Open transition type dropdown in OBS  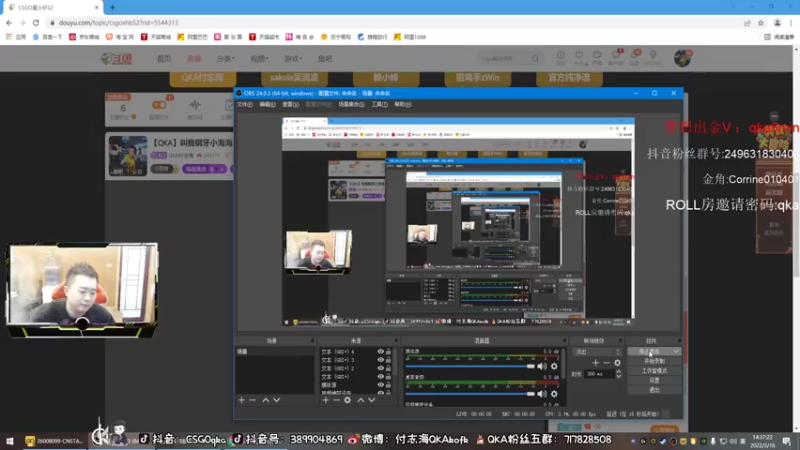click(596, 352)
